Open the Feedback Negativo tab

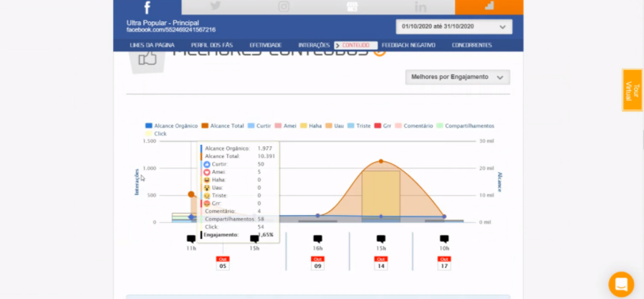407,45
